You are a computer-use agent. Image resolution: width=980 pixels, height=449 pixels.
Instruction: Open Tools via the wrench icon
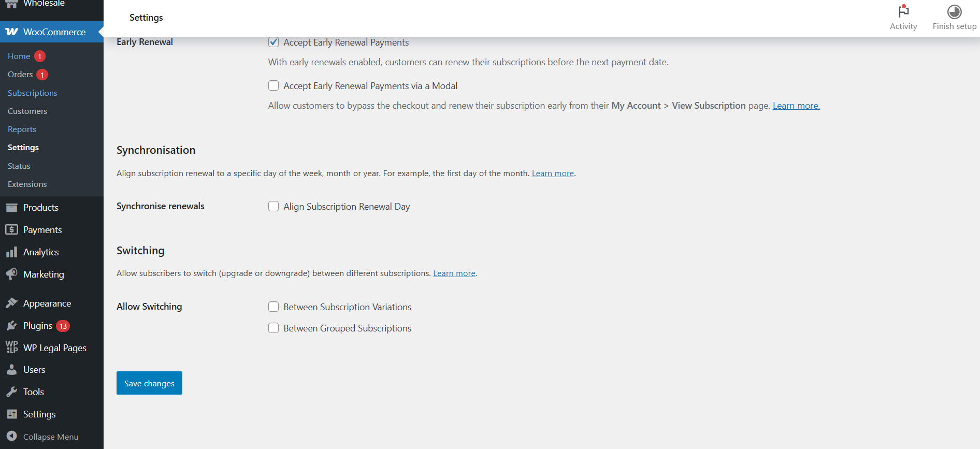11,392
